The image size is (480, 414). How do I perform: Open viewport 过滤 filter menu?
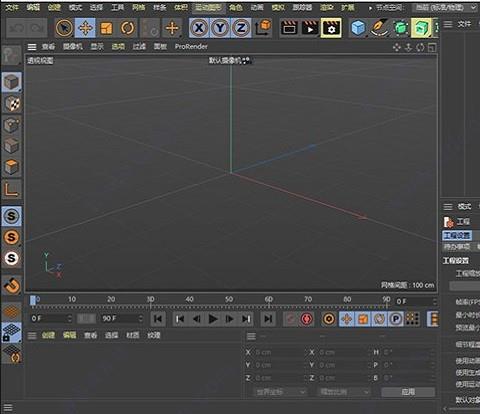pos(139,47)
